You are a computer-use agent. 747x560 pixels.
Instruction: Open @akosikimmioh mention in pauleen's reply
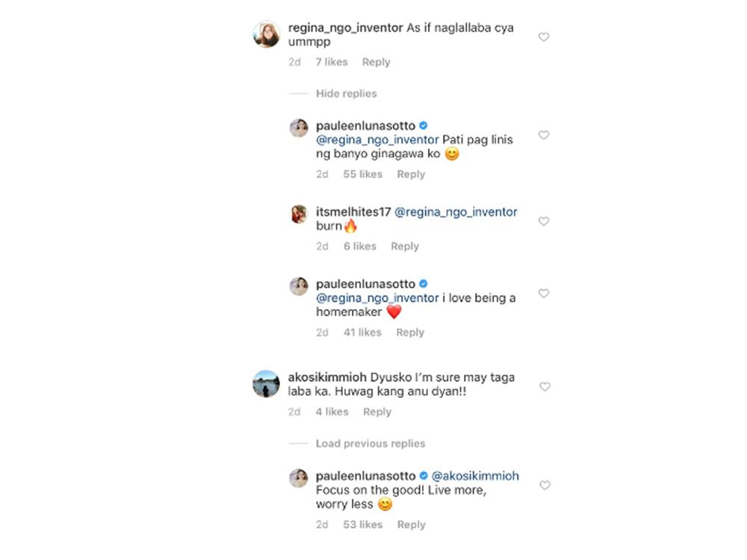[475, 476]
